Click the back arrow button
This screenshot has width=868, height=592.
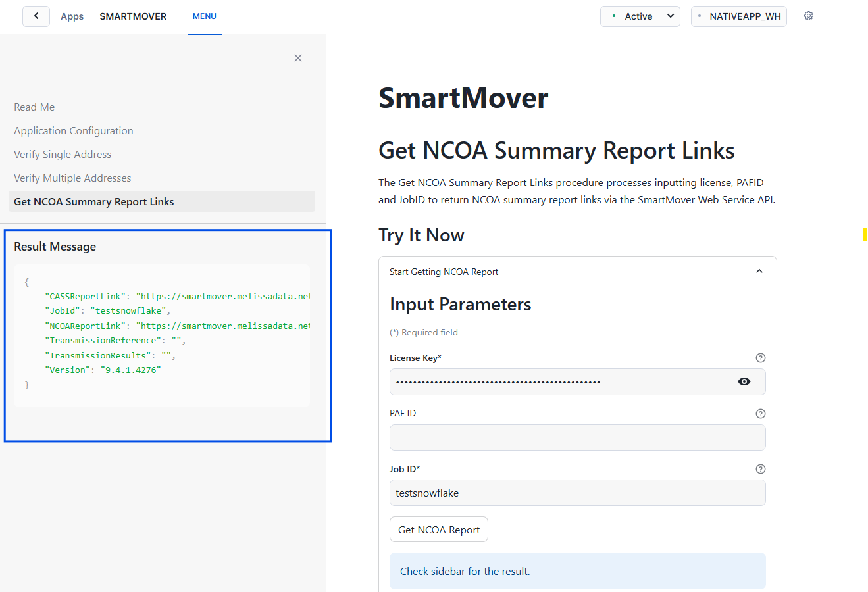pyautogui.click(x=36, y=16)
